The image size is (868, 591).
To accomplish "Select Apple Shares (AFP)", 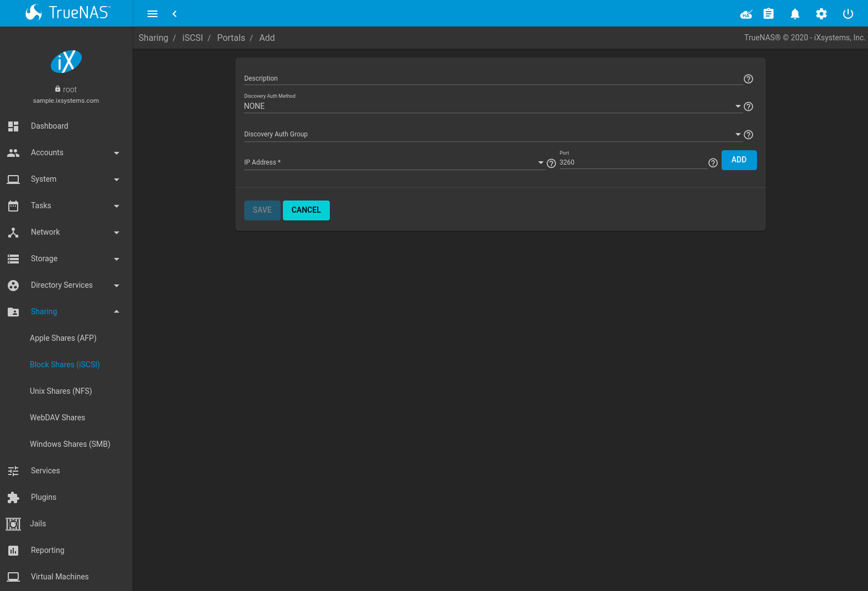I will (x=63, y=338).
